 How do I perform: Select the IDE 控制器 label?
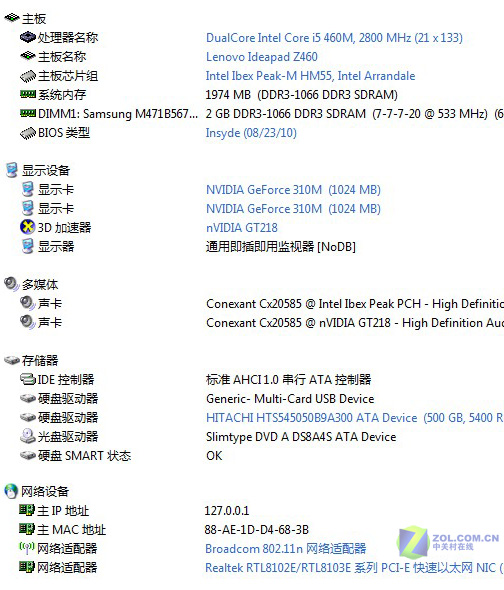(x=65, y=380)
